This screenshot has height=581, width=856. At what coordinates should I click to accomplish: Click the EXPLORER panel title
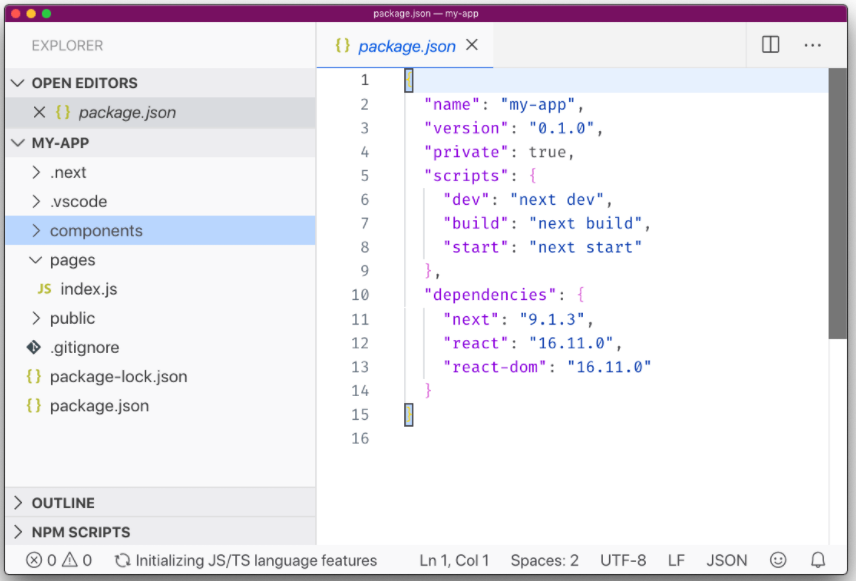pos(67,46)
